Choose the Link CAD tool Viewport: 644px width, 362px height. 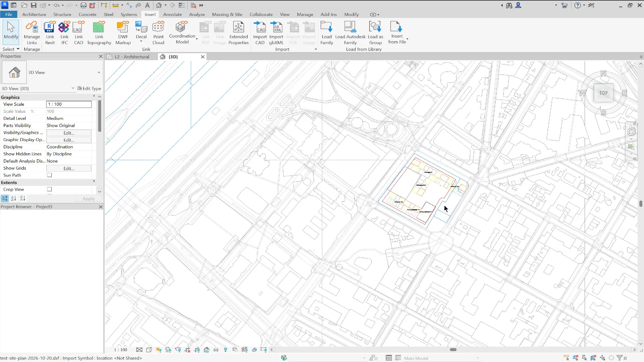pos(78,33)
